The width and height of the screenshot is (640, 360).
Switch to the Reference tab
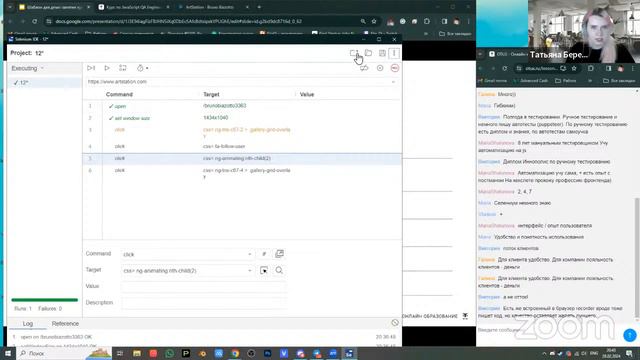[x=65, y=323]
